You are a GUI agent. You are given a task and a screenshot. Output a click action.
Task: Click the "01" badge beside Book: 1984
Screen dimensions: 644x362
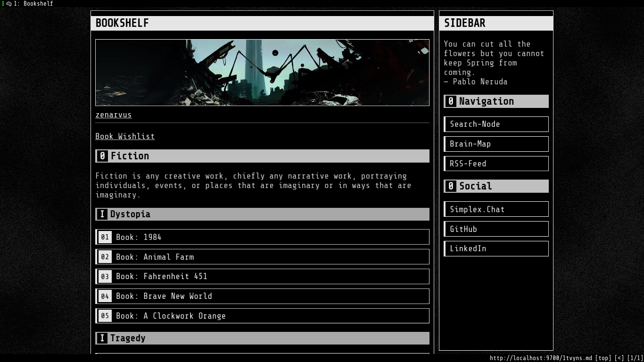(105, 237)
